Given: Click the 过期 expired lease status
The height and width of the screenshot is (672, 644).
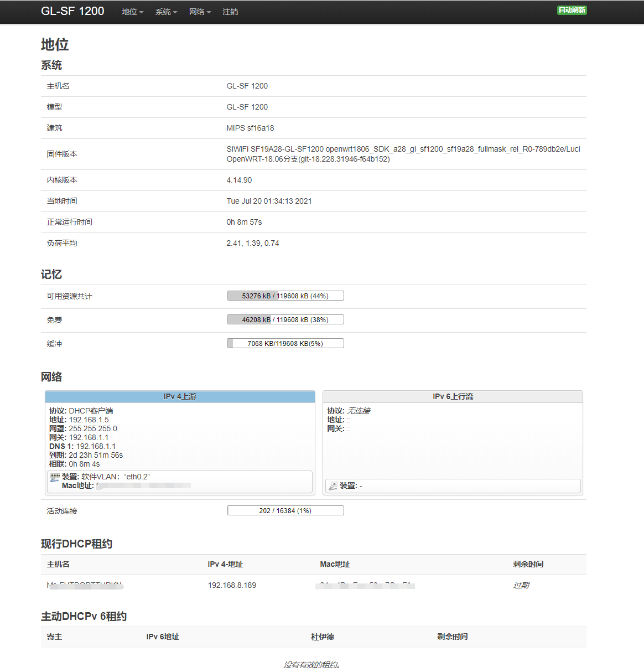Looking at the screenshot, I should pyautogui.click(x=521, y=585).
